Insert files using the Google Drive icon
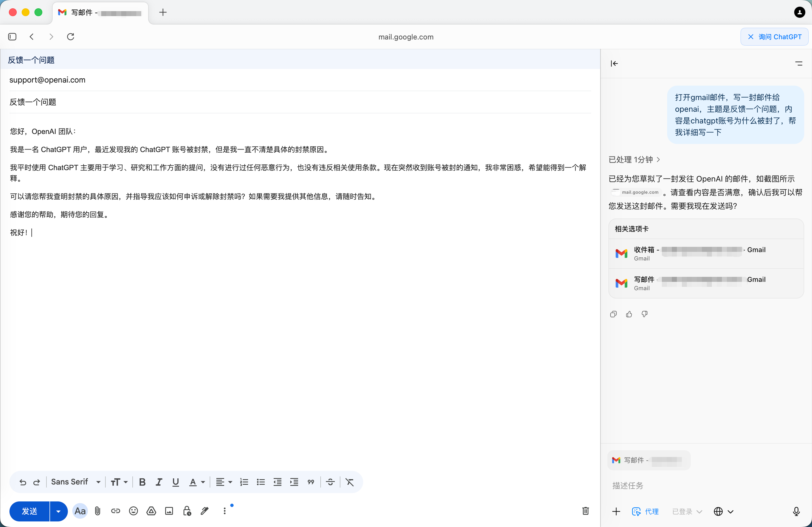812x527 pixels. point(151,511)
